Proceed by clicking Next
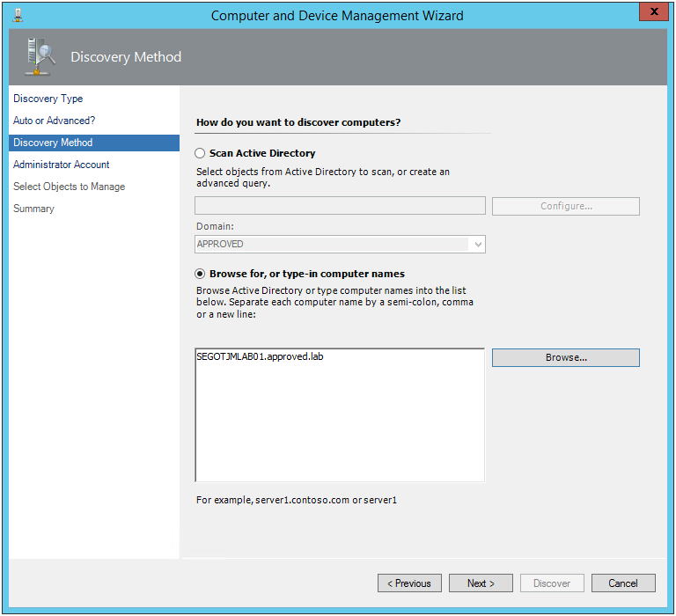 click(x=481, y=583)
